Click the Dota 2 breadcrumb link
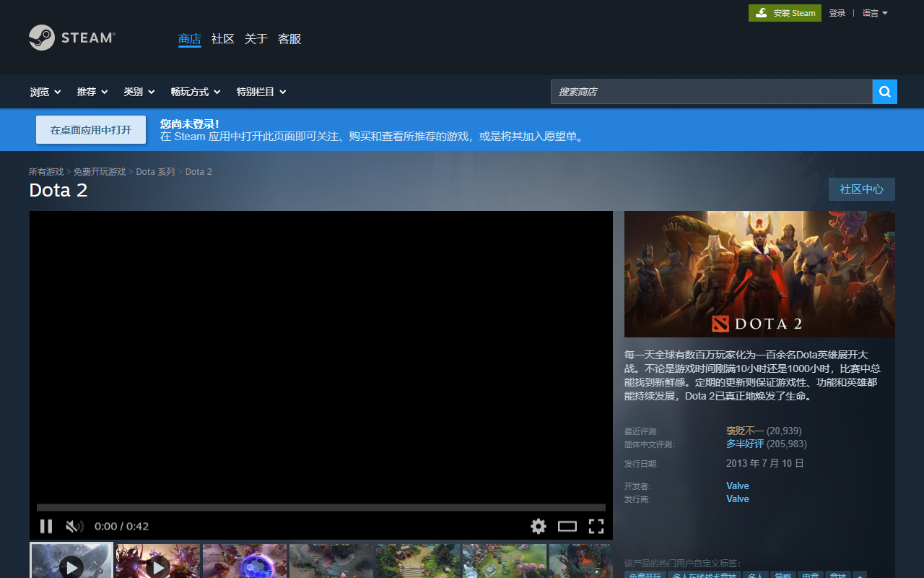 coord(199,172)
